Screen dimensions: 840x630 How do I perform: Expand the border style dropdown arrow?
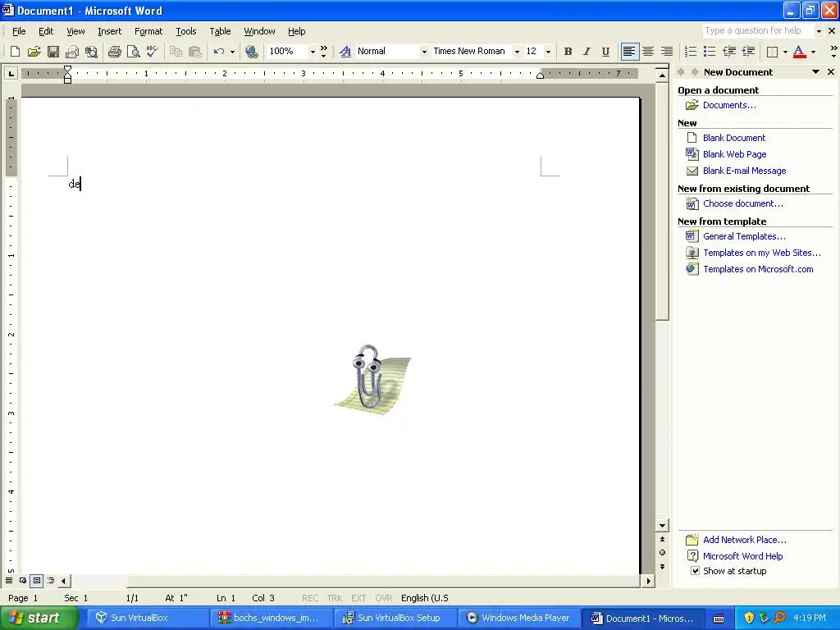pyautogui.click(x=785, y=52)
